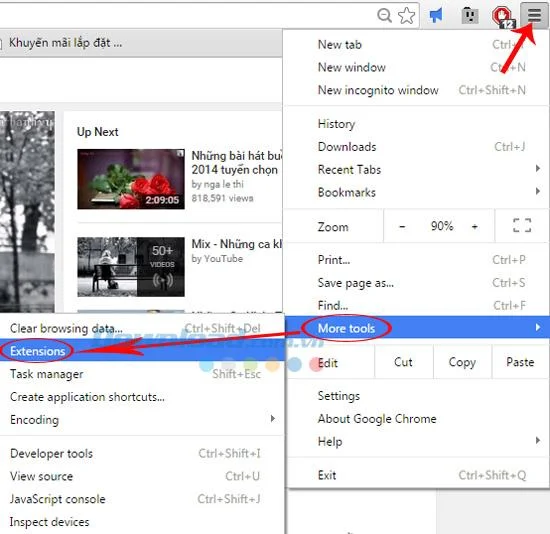Image resolution: width=550 pixels, height=534 pixels.
Task: Click the AdBlock stop-hand extension icon
Action: (502, 16)
